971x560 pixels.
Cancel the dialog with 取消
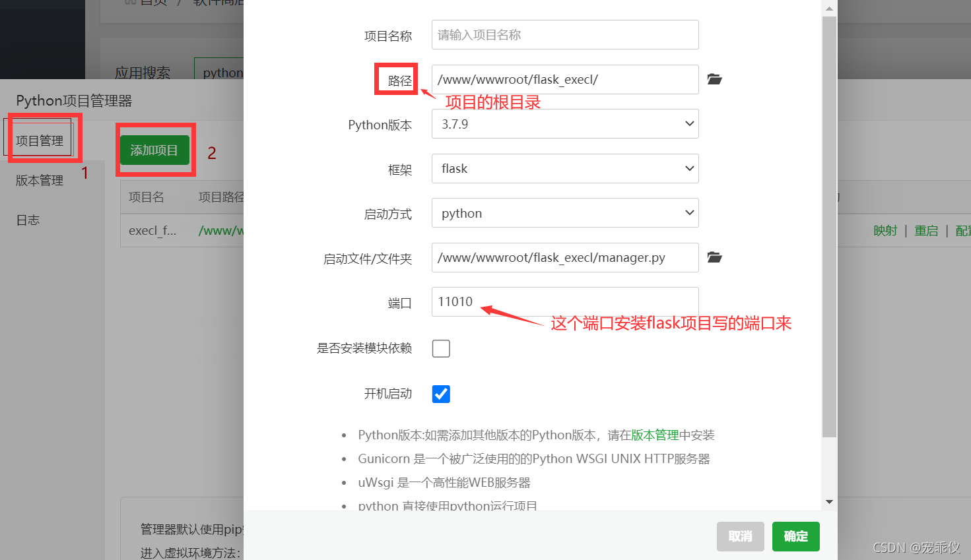[740, 536]
